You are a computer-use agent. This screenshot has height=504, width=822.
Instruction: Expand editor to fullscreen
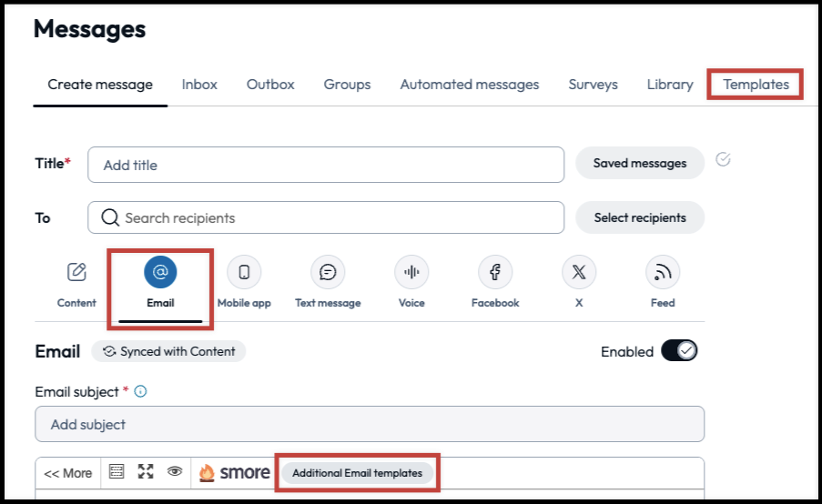[146, 471]
